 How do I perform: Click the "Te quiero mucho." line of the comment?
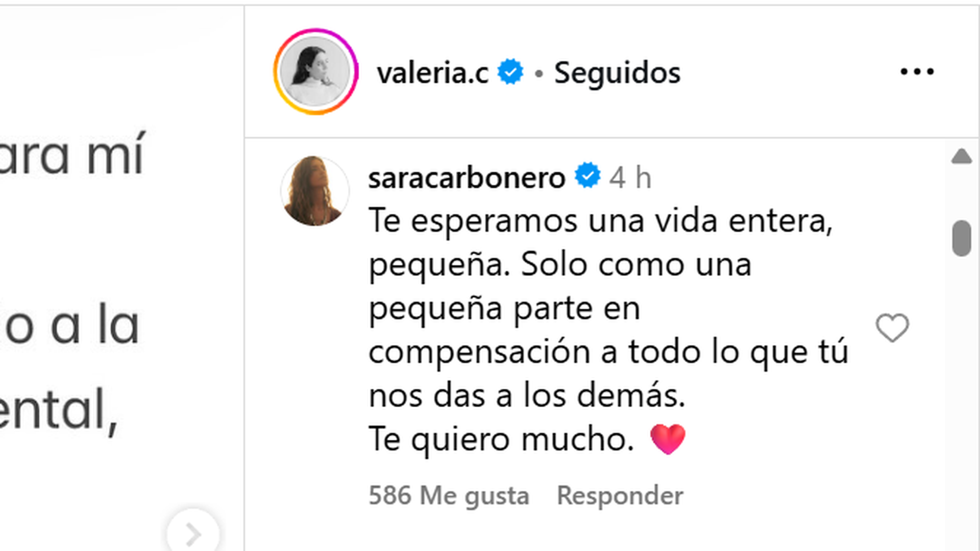(x=501, y=439)
